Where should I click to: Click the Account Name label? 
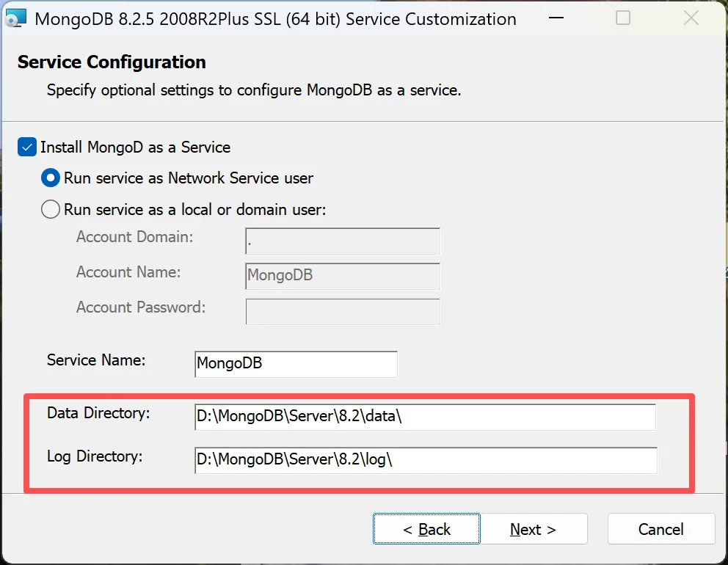pyautogui.click(x=128, y=272)
